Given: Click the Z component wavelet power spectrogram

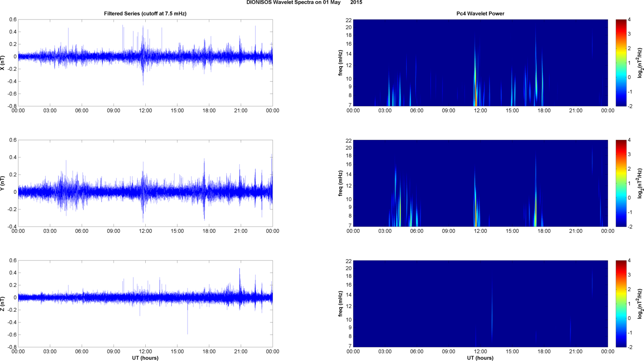Looking at the screenshot, I should (480, 304).
